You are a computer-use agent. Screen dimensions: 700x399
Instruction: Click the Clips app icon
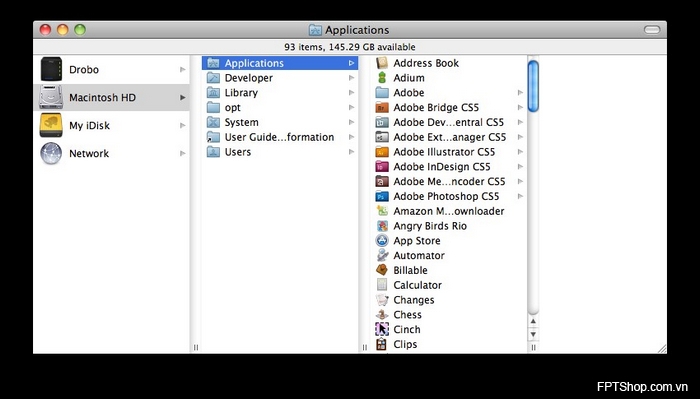[x=382, y=344]
